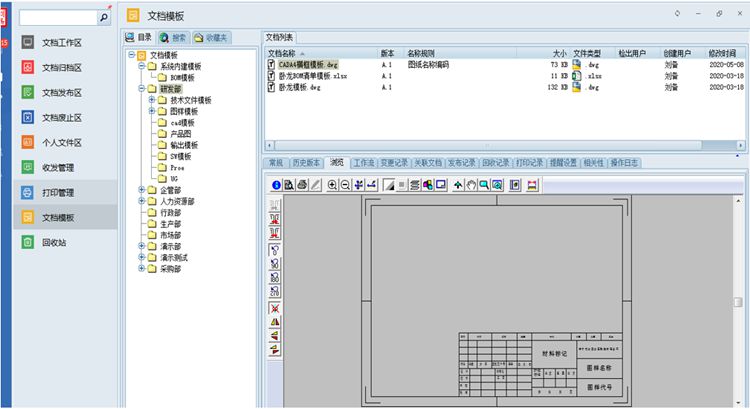
Task: Click the sidebar search input field
Action: click(x=57, y=18)
